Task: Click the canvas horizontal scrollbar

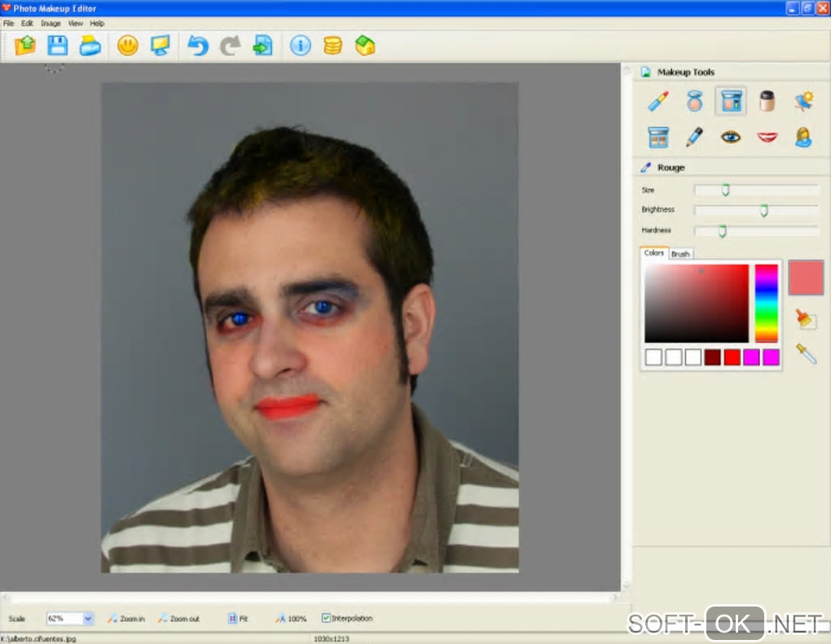Action: tap(310, 597)
